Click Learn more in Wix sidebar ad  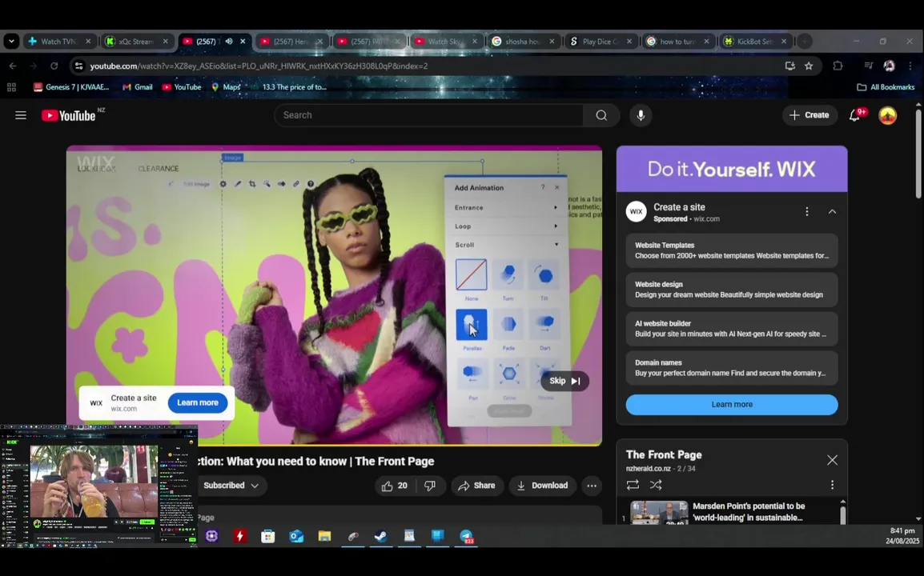(x=731, y=404)
